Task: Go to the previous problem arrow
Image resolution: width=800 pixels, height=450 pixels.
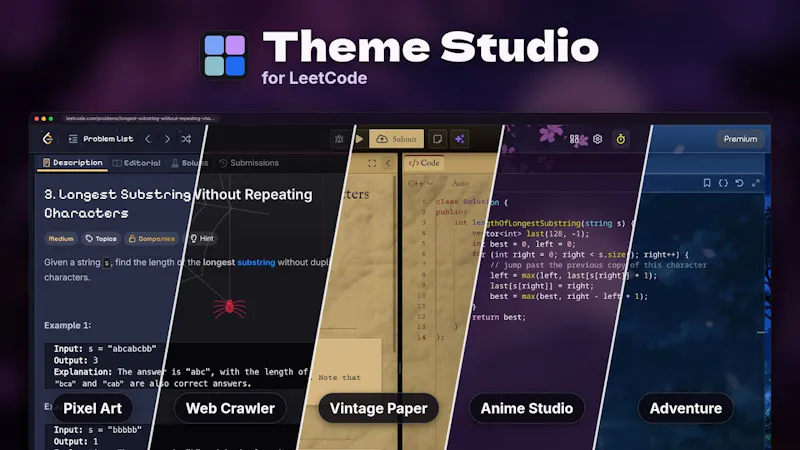Action: tap(147, 139)
